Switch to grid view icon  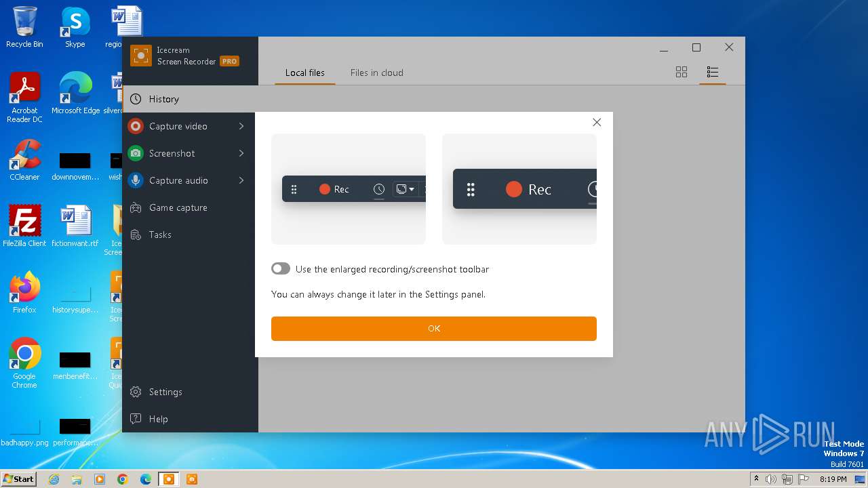682,72
